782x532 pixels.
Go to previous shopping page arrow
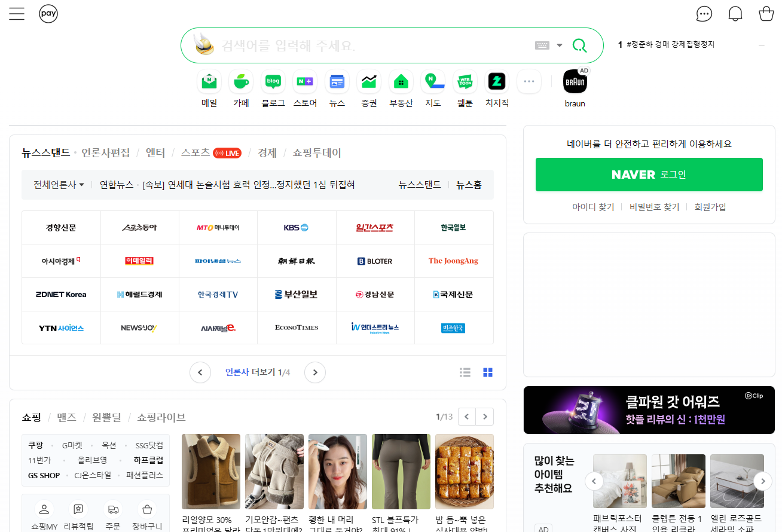[466, 417]
